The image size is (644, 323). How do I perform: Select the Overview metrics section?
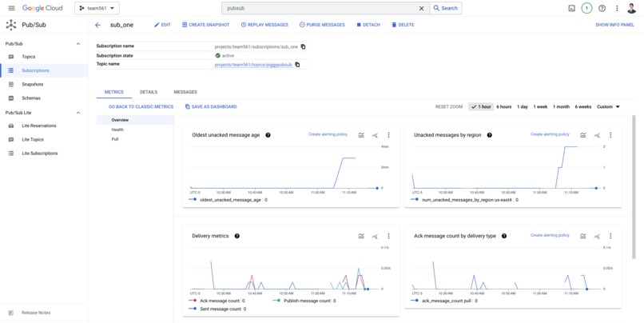135,120
